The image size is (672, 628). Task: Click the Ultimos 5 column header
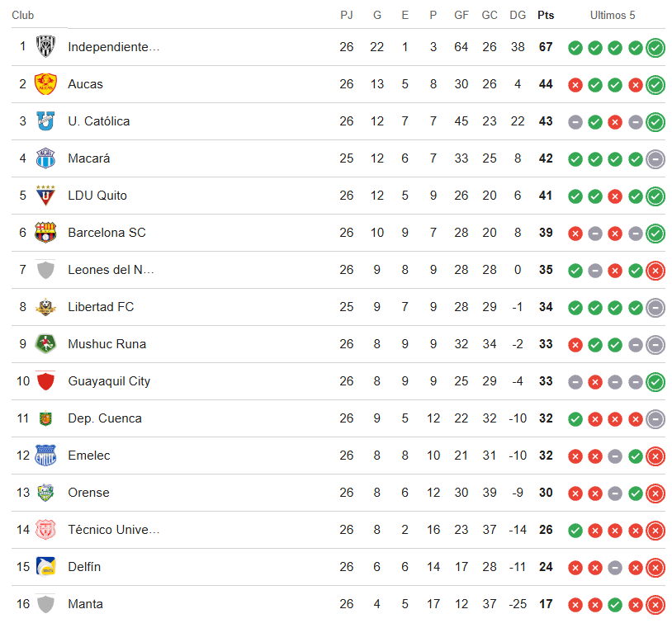[x=613, y=16]
